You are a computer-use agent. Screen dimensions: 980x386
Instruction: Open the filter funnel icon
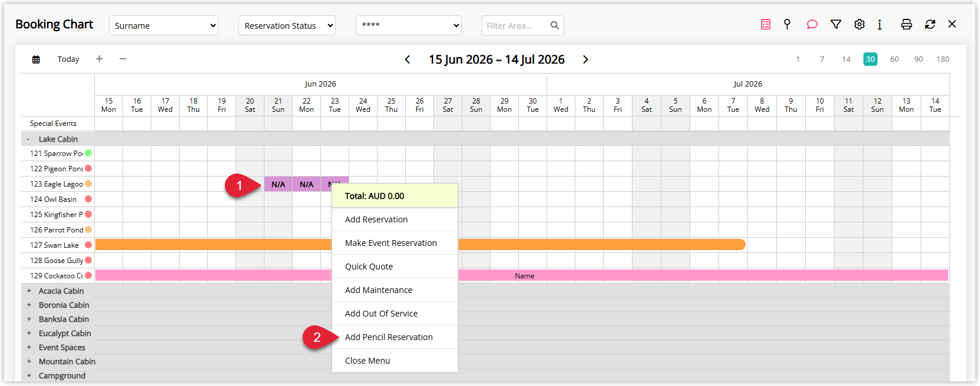[836, 24]
